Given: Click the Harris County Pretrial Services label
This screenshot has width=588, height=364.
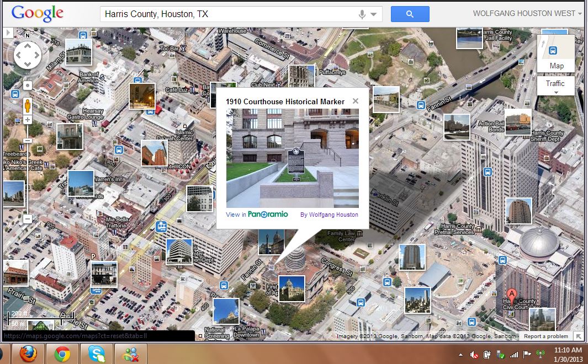Looking at the screenshot, I should pos(454,229).
